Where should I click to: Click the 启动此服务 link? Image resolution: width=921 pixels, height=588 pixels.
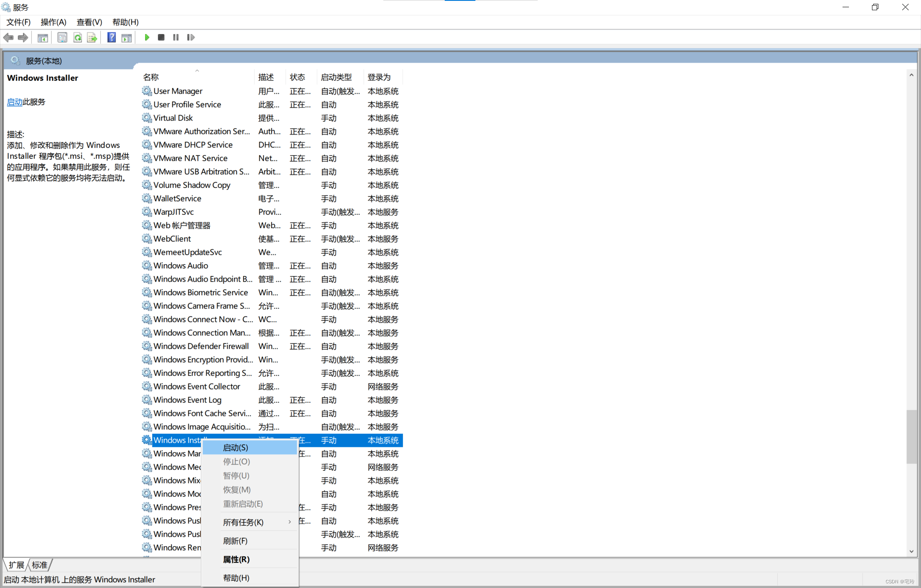pos(14,102)
